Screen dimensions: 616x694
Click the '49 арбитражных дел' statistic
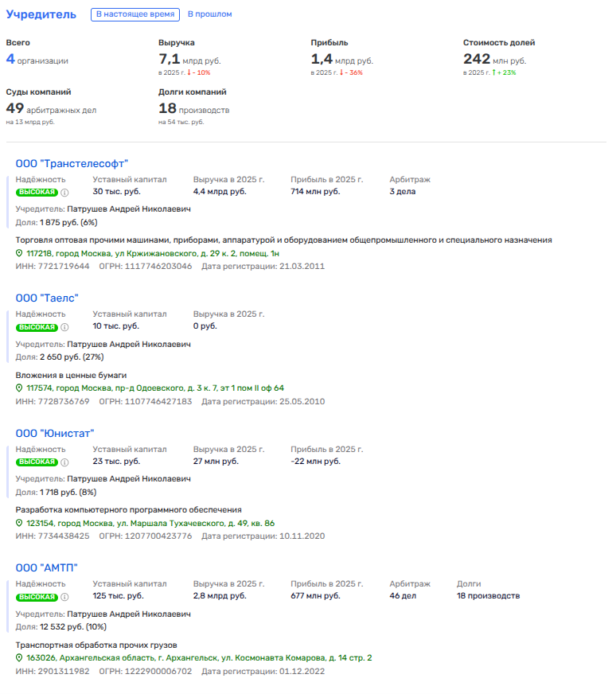pyautogui.click(x=51, y=108)
